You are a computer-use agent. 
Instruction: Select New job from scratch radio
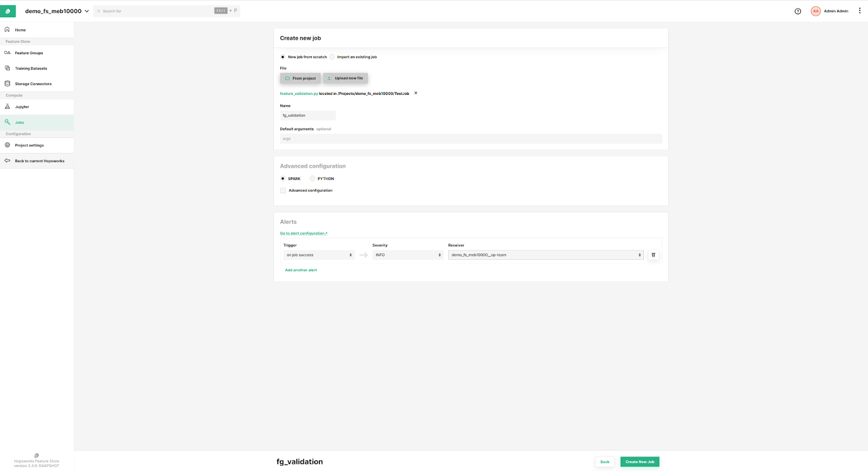(283, 57)
